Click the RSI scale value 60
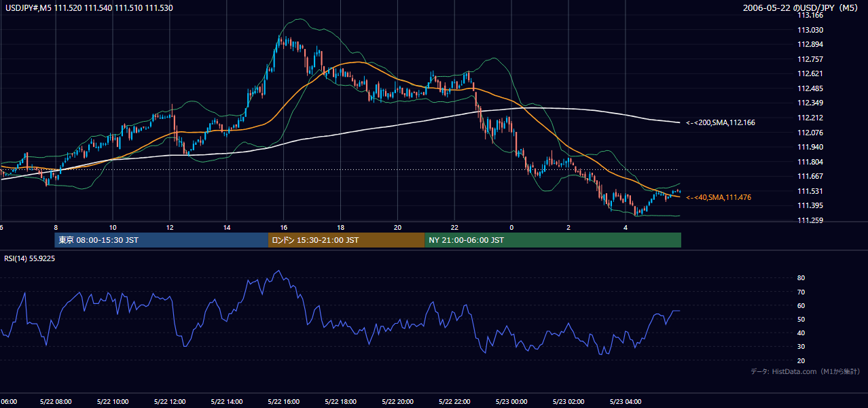 point(801,305)
